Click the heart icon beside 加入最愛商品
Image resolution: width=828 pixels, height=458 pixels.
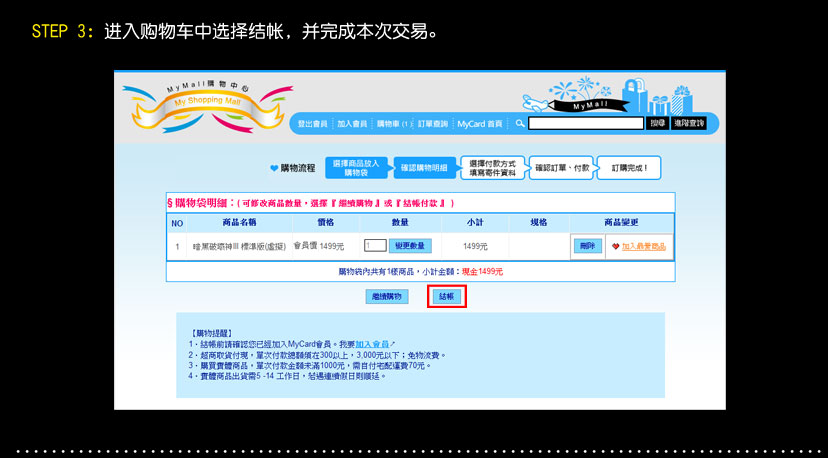click(616, 246)
